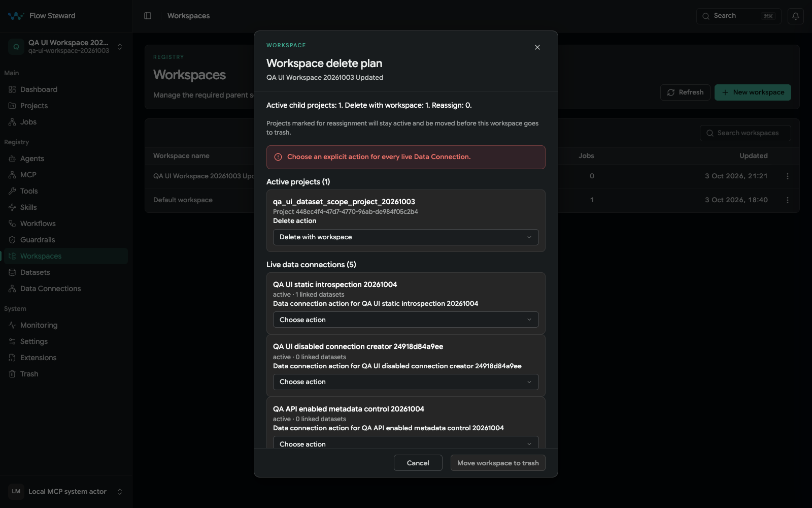Expand workspace switcher chevron in sidebar
This screenshot has width=812, height=508.
pos(120,47)
